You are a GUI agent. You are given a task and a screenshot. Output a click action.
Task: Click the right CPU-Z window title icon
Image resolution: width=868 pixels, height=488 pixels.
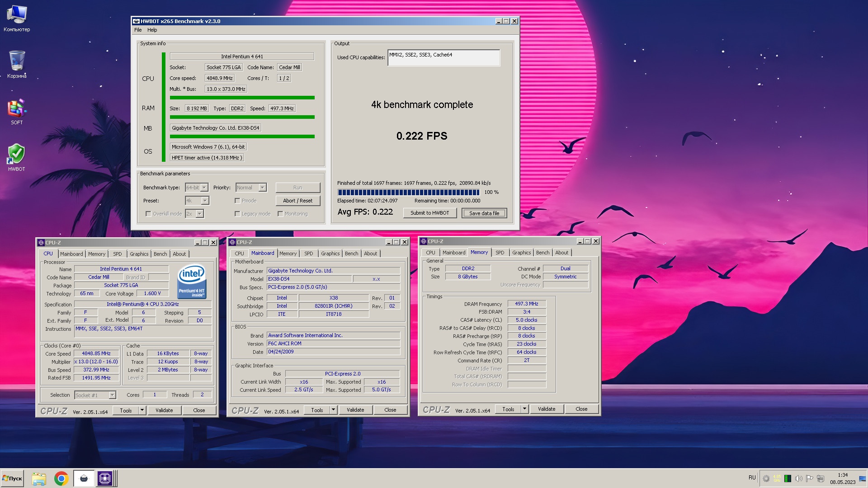coord(424,241)
